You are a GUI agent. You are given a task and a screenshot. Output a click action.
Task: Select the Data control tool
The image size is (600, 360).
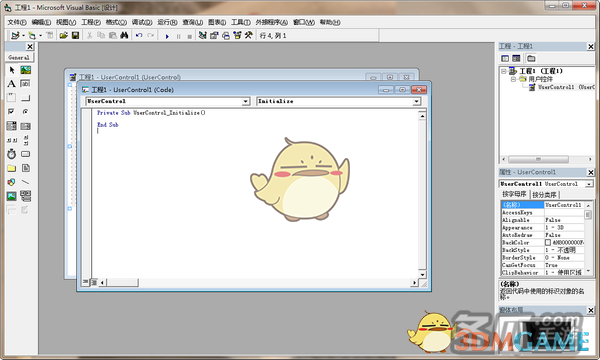click(26, 196)
